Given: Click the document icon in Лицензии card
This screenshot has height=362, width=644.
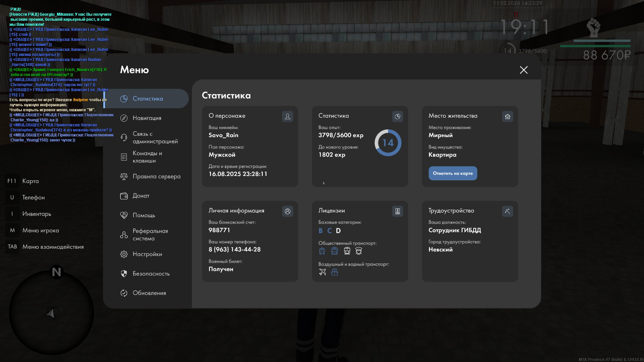Looking at the screenshot, I should 397,211.
